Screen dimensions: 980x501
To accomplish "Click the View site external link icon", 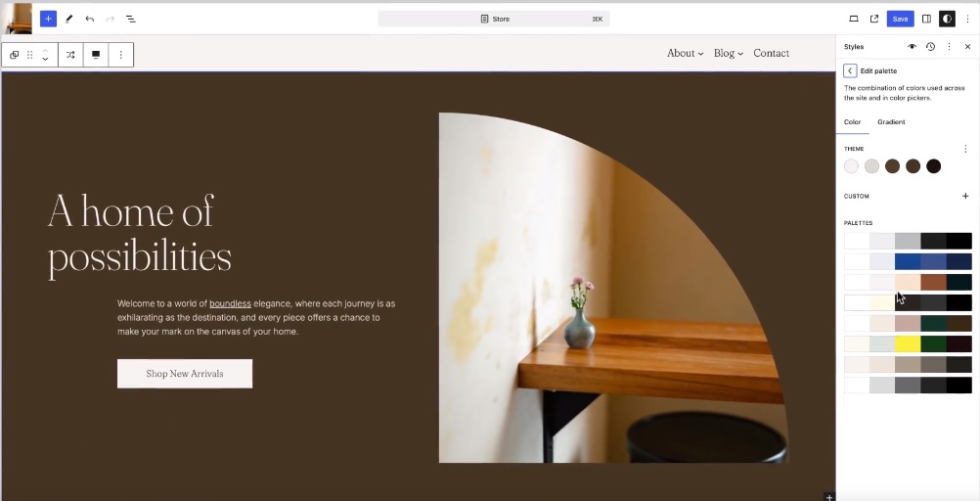I will 874,19.
